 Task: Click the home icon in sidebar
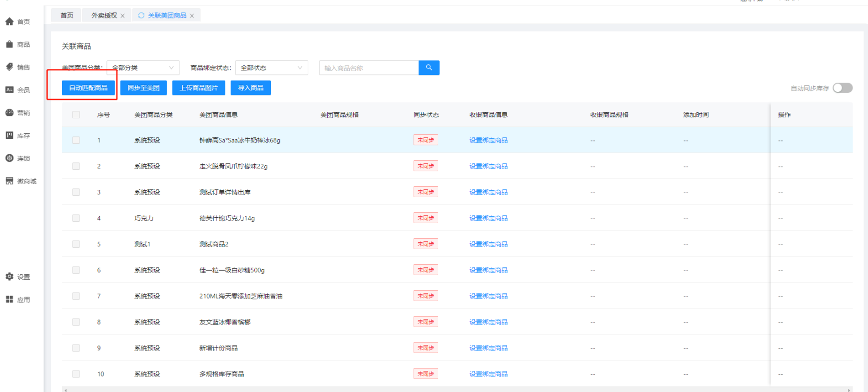9,21
